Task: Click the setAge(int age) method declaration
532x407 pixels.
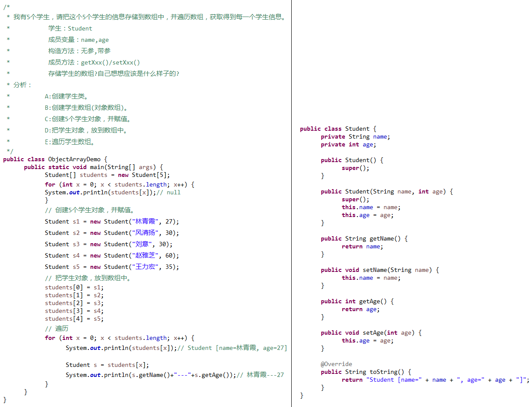Action: pyautogui.click(x=371, y=332)
